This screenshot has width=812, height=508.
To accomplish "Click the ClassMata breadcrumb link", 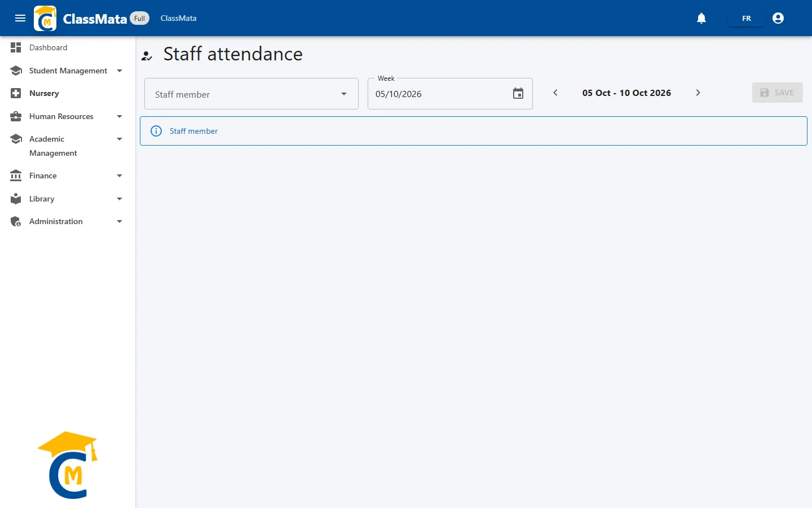I will point(179,18).
